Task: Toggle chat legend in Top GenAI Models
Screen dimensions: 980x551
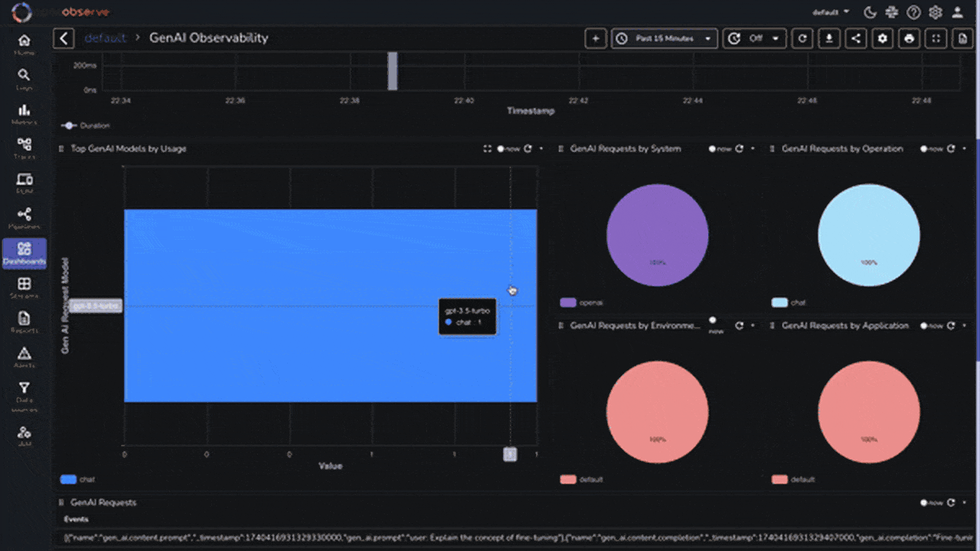Action: point(78,479)
